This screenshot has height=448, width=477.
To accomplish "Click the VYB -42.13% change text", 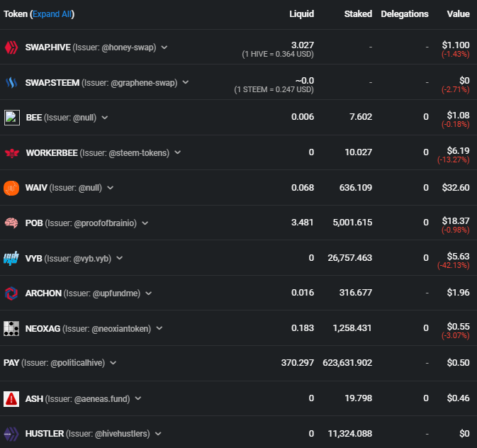I will [454, 265].
